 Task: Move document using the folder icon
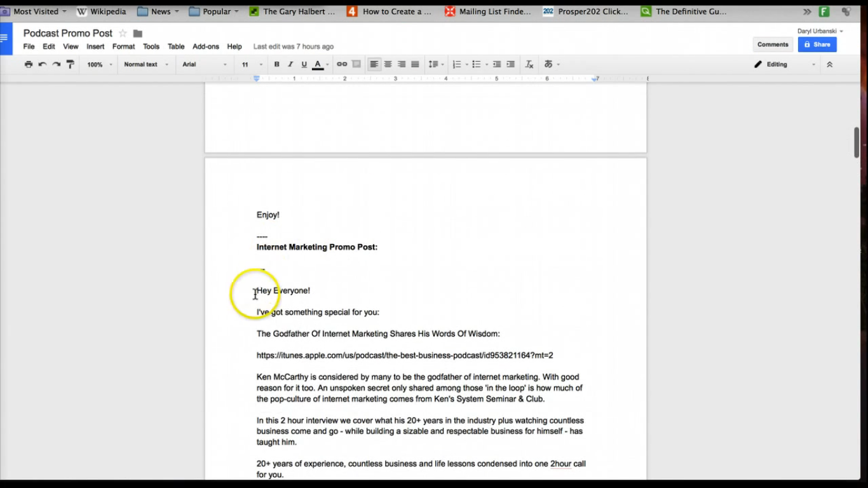point(138,33)
